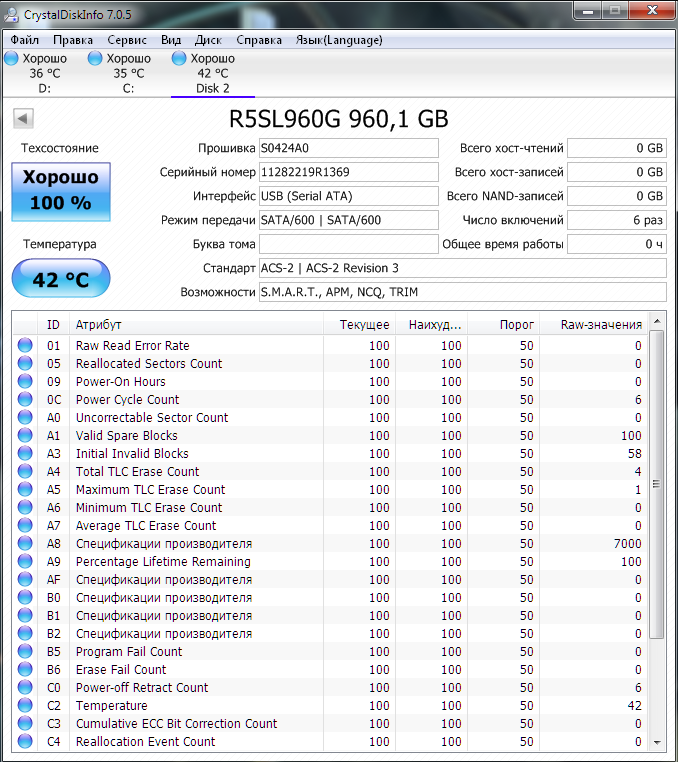Click the transfer mode field SATA/600
The height and width of the screenshot is (762, 678).
(348, 220)
